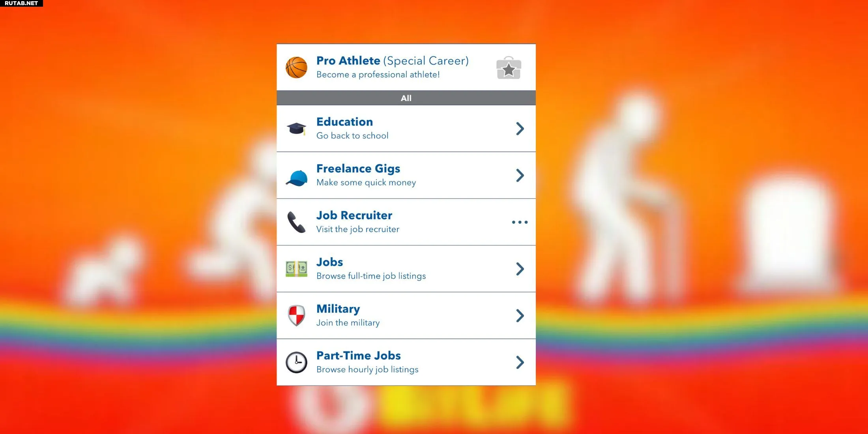The height and width of the screenshot is (434, 868).
Task: Click the phone Job Recruiter icon
Action: pyautogui.click(x=296, y=221)
